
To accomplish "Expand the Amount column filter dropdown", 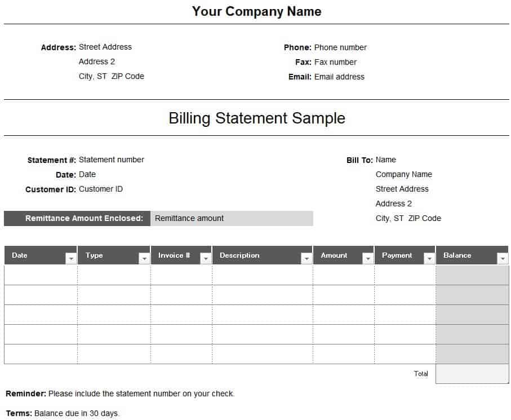I will click(x=368, y=259).
